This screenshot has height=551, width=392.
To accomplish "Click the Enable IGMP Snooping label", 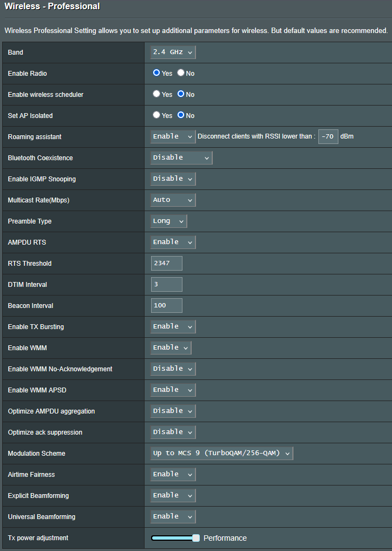I will tap(42, 179).
